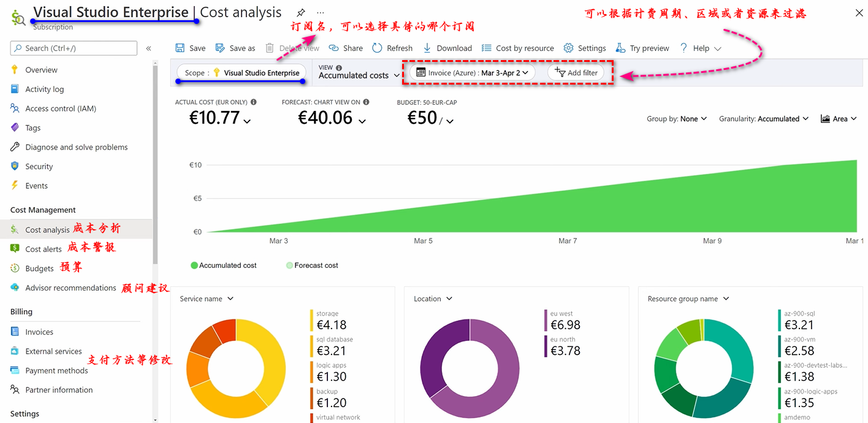Screen dimensions: 868x423
Task: Click the Download arrow icon
Action: pyautogui.click(x=427, y=48)
